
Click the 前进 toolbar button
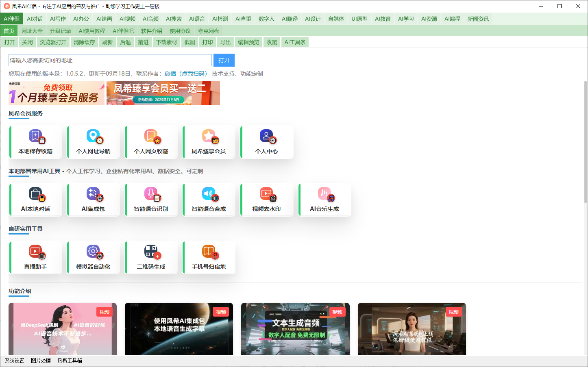pos(144,42)
